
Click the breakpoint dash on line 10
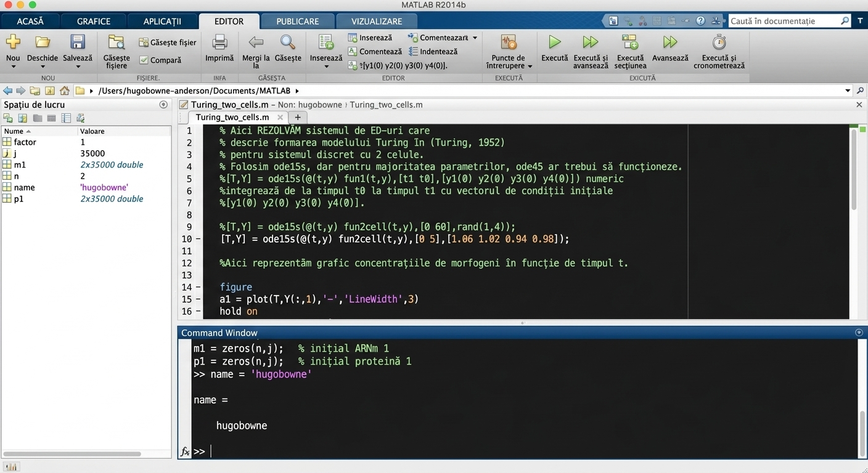(x=198, y=239)
